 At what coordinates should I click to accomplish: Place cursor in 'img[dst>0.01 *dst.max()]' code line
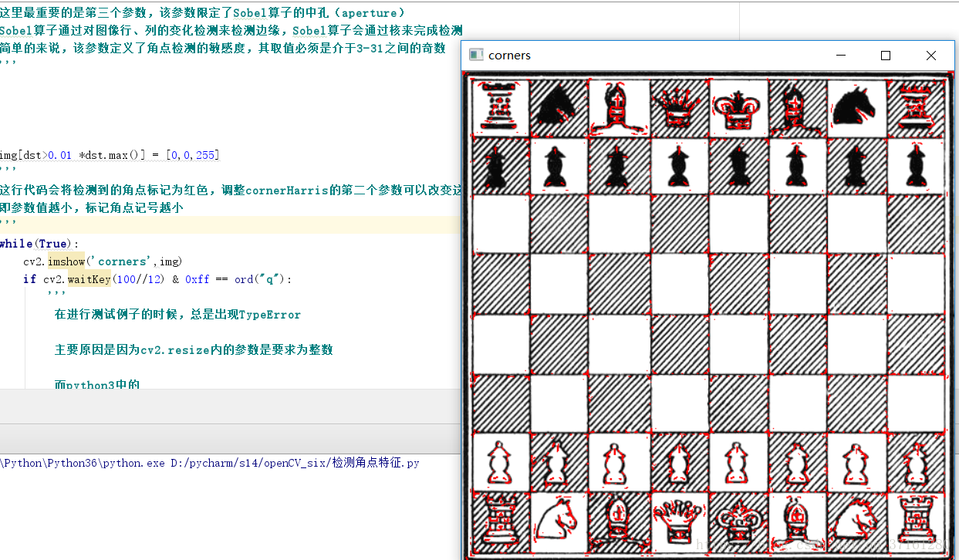coord(110,155)
